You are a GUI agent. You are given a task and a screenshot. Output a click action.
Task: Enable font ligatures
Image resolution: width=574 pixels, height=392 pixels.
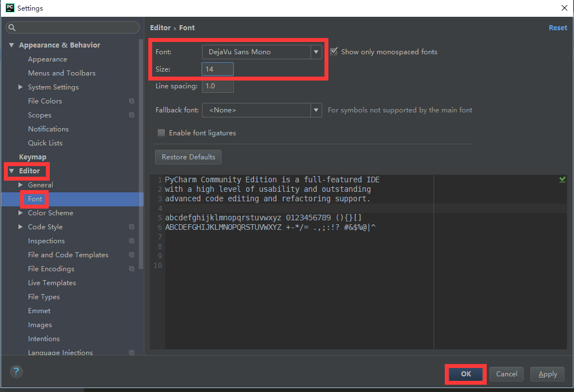161,133
